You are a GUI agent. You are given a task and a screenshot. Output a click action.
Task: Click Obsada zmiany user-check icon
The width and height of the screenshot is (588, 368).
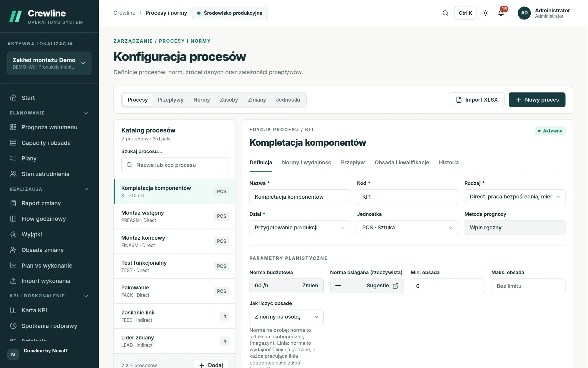click(13, 250)
